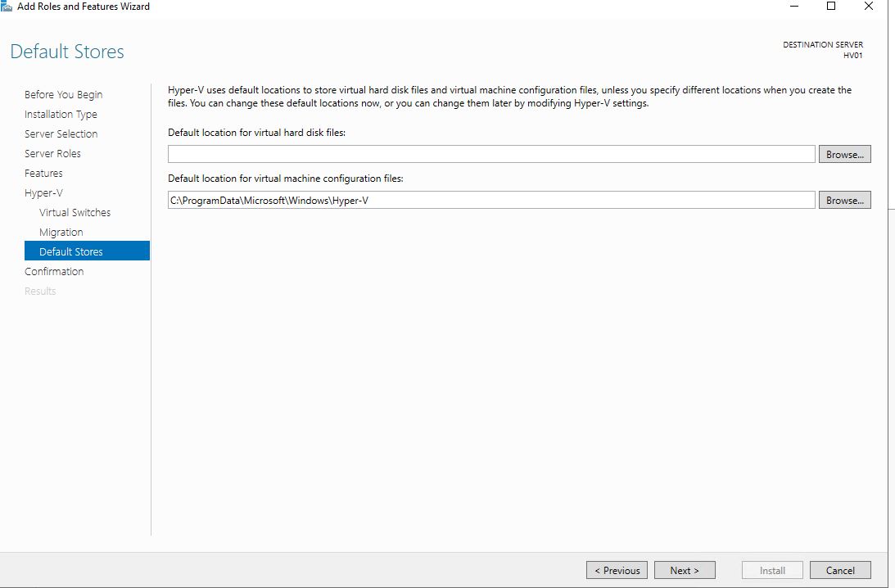Go back with the Previous button
895x588 pixels.
click(617, 570)
